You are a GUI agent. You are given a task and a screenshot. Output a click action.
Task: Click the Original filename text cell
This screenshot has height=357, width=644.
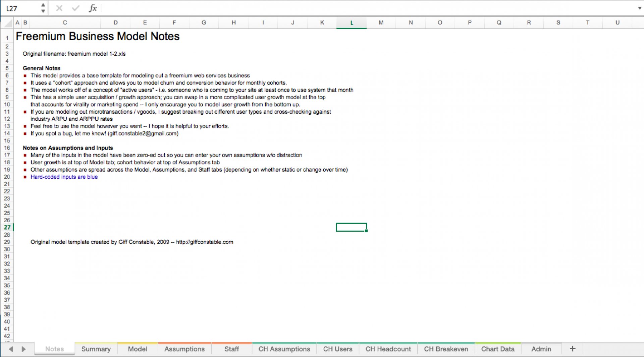coord(74,54)
